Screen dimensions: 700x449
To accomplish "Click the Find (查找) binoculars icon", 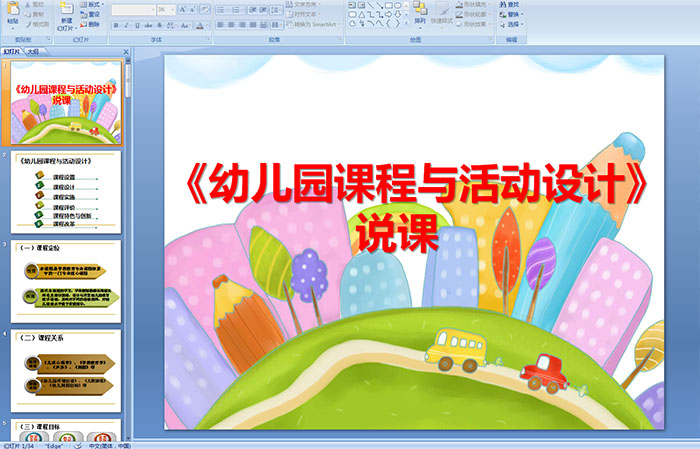I will pyautogui.click(x=503, y=4).
